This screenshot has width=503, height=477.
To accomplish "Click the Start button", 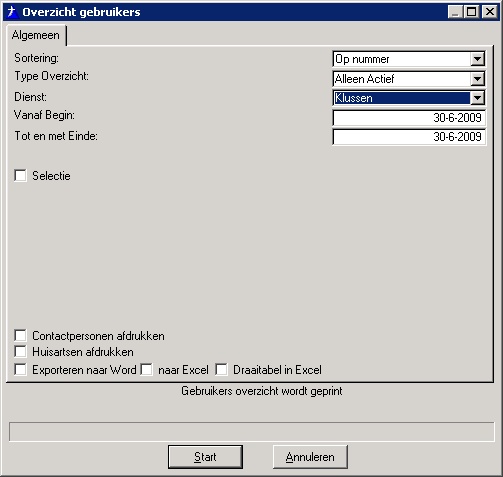I will click(205, 457).
